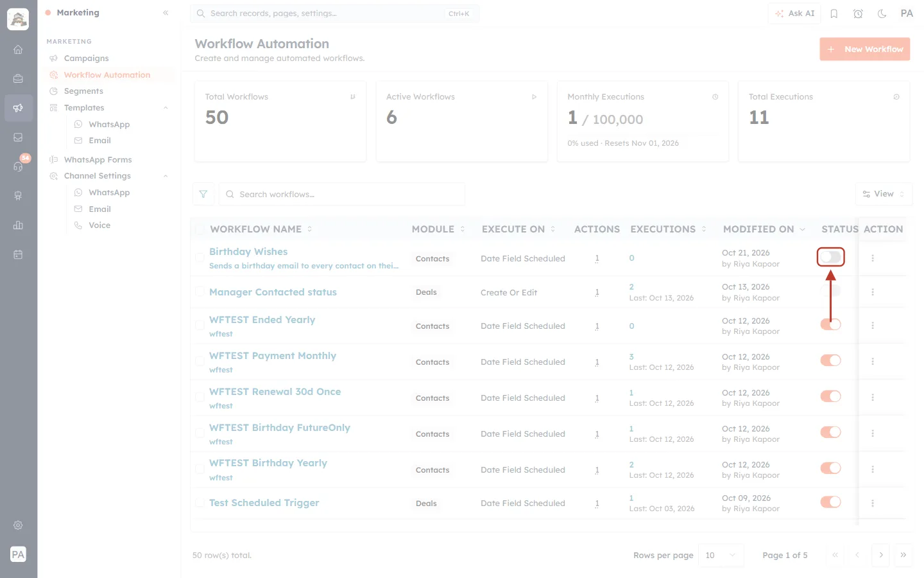Collapse the sidebar with double chevron
924x578 pixels.
(x=166, y=13)
